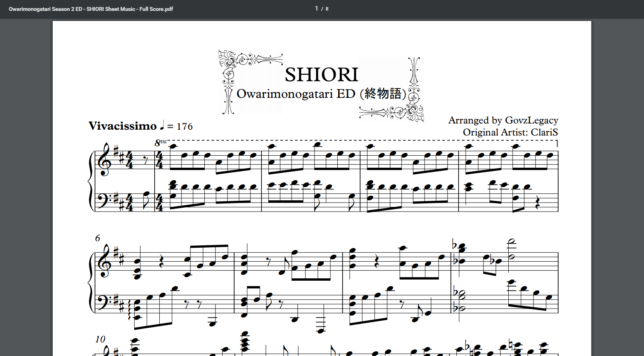Click the Arranged by GovzLegacy credit

pyautogui.click(x=503, y=120)
